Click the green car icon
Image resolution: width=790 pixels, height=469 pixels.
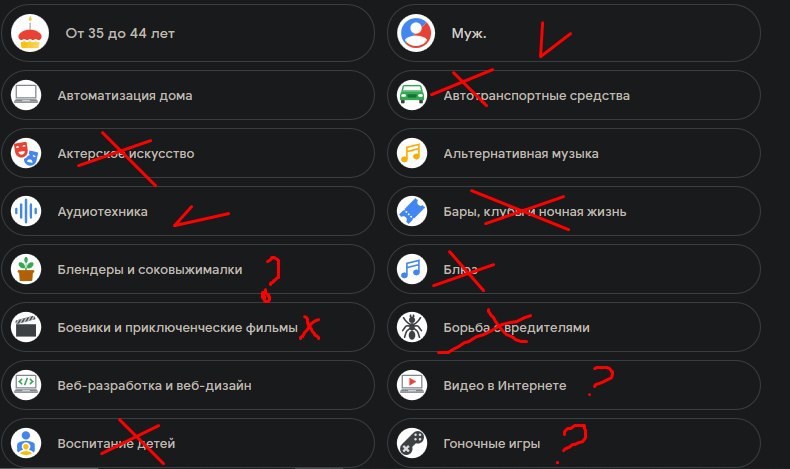(x=412, y=95)
